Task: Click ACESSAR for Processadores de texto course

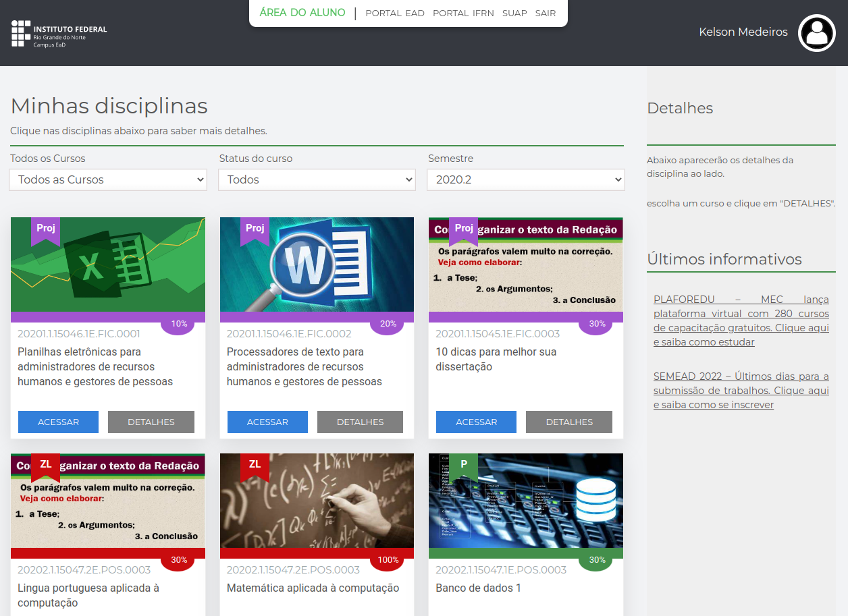Action: 267,422
